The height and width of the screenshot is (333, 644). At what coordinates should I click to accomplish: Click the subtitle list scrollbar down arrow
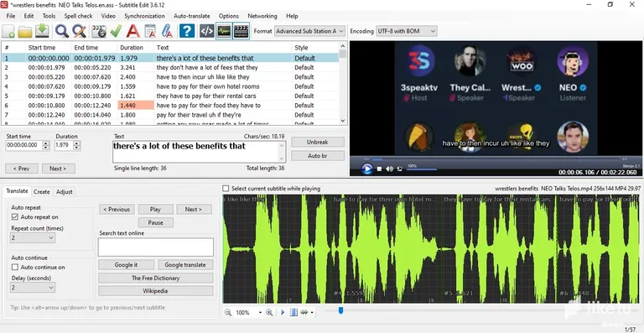343,121
